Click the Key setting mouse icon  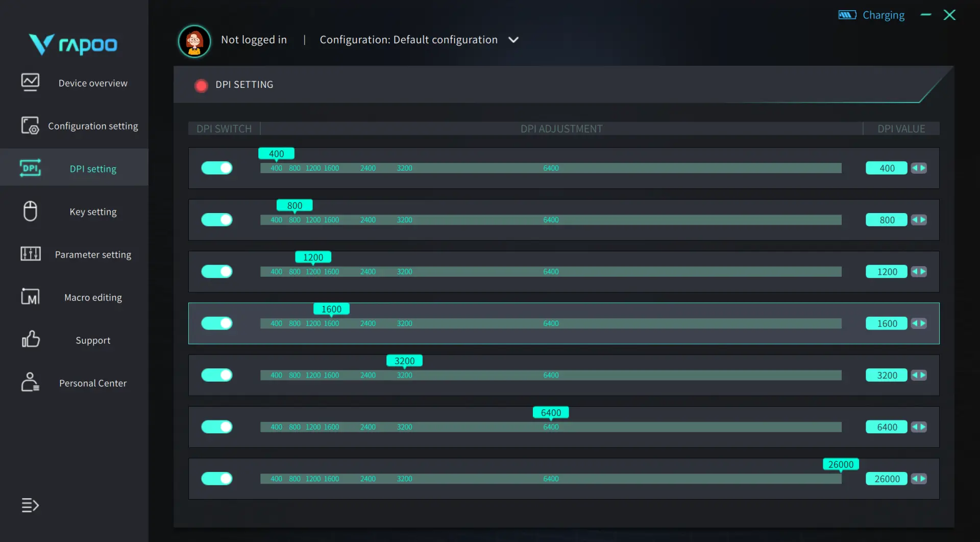pyautogui.click(x=30, y=211)
